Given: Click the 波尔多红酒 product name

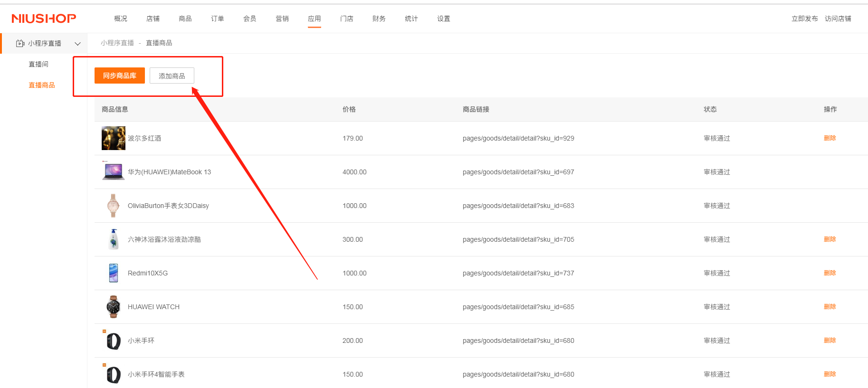Looking at the screenshot, I should pos(144,138).
